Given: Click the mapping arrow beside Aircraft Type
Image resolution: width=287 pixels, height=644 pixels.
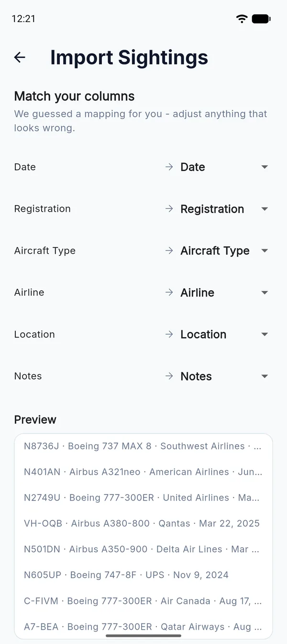Looking at the screenshot, I should [169, 251].
